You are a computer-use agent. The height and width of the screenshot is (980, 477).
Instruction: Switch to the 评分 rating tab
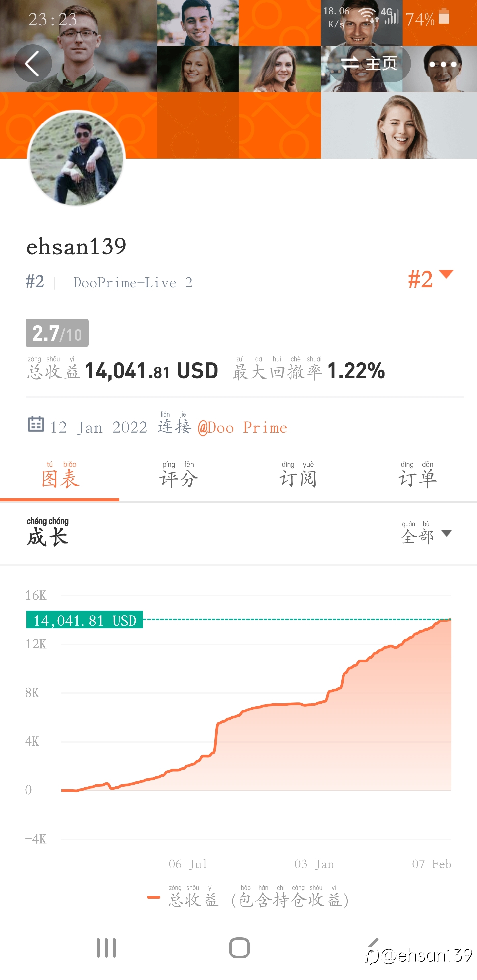pyautogui.click(x=179, y=475)
